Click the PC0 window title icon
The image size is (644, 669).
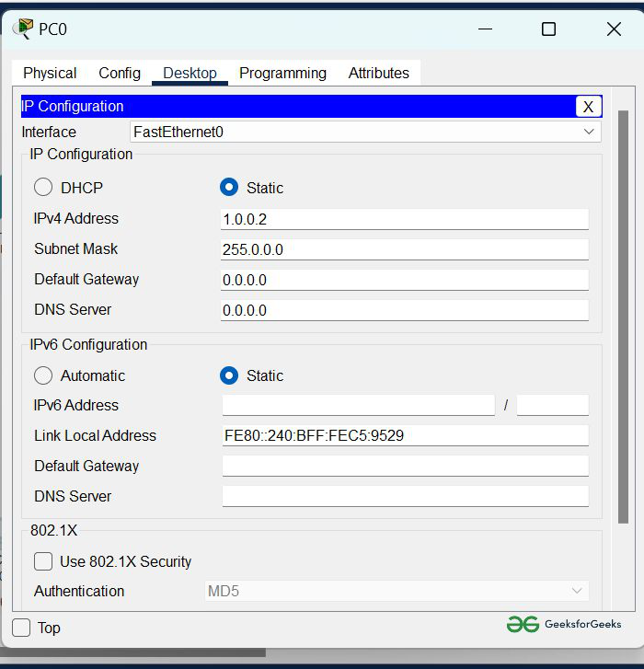coord(23,29)
